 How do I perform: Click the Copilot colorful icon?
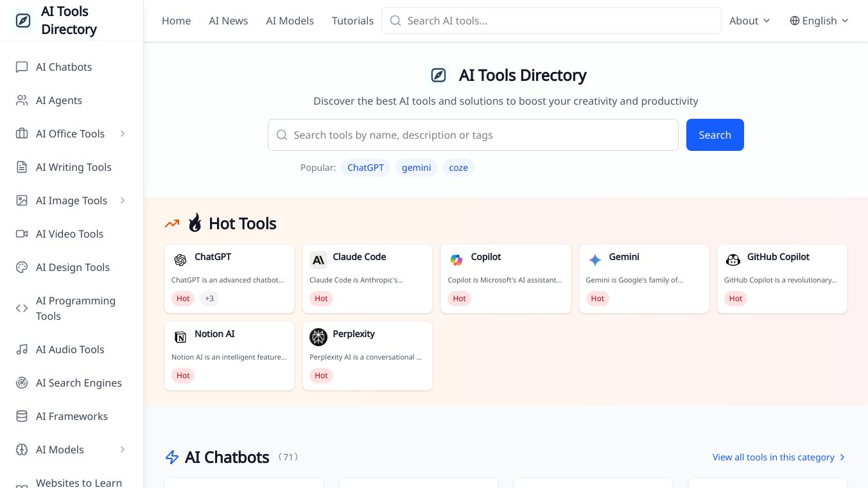(456, 260)
